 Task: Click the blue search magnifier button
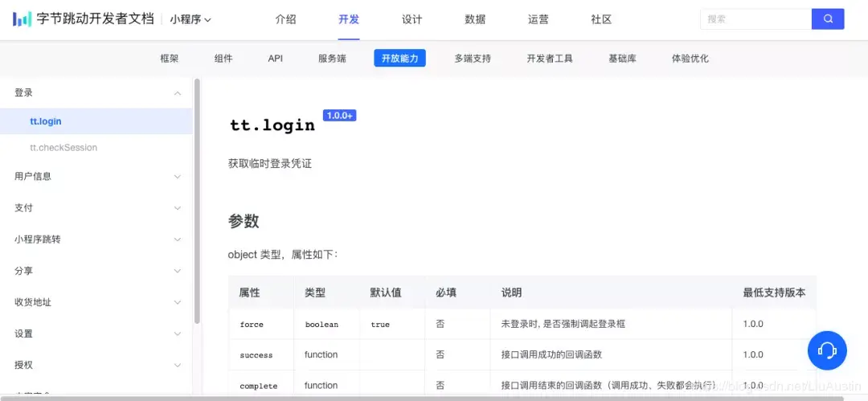(x=828, y=18)
